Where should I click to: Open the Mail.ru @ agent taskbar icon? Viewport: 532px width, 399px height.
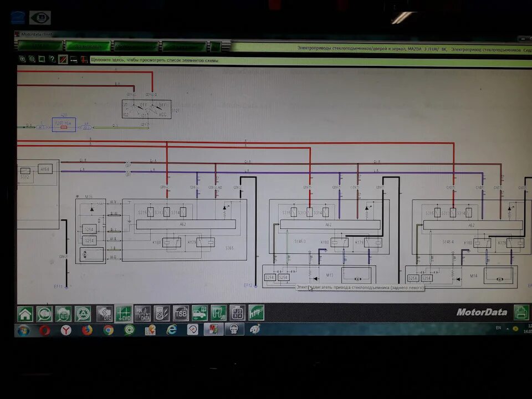tap(129, 330)
